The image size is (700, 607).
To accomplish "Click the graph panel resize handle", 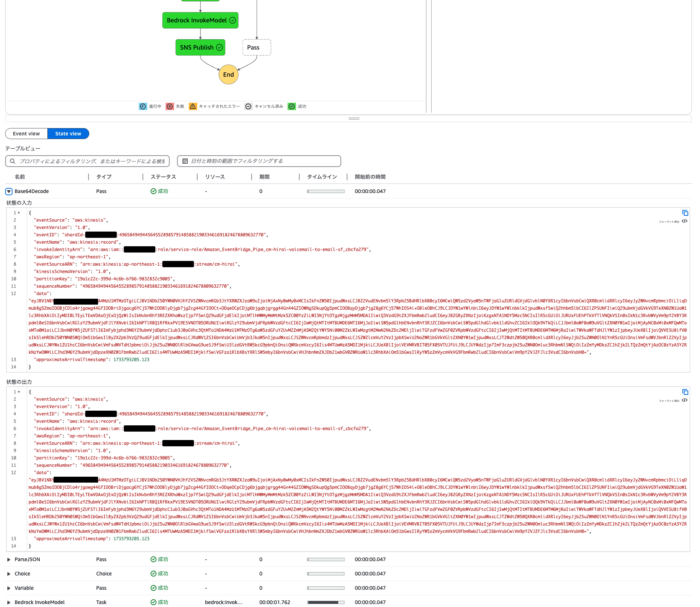I will click(x=354, y=119).
